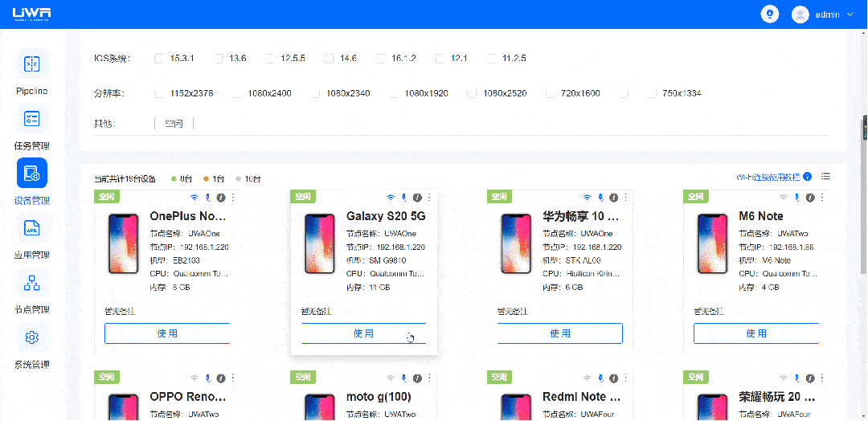Check the iOS 12.1 filter checkbox
This screenshot has height=421, width=868.
[440, 58]
